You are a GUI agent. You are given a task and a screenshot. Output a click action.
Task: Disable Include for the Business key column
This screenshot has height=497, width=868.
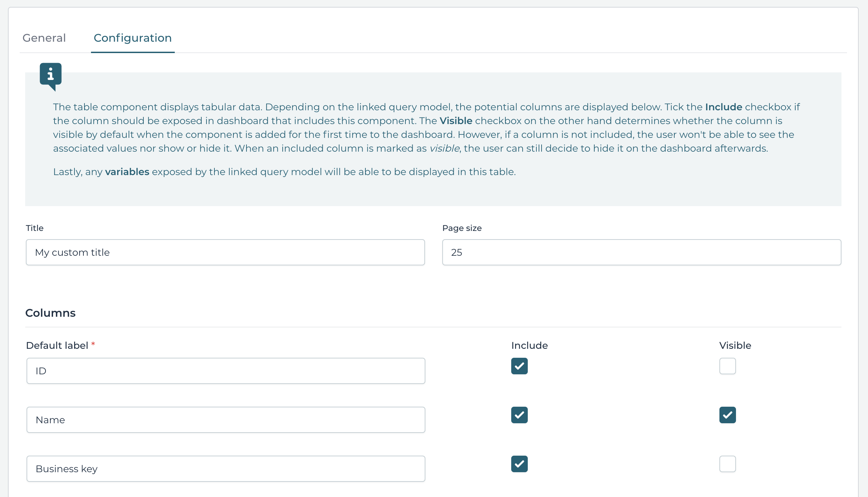(x=519, y=464)
